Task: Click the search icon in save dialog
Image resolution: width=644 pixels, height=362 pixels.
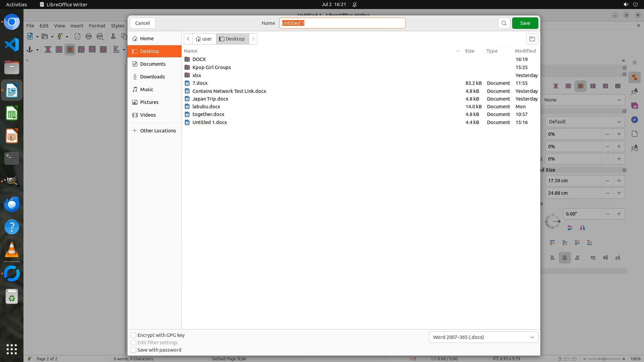Action: coord(504,23)
